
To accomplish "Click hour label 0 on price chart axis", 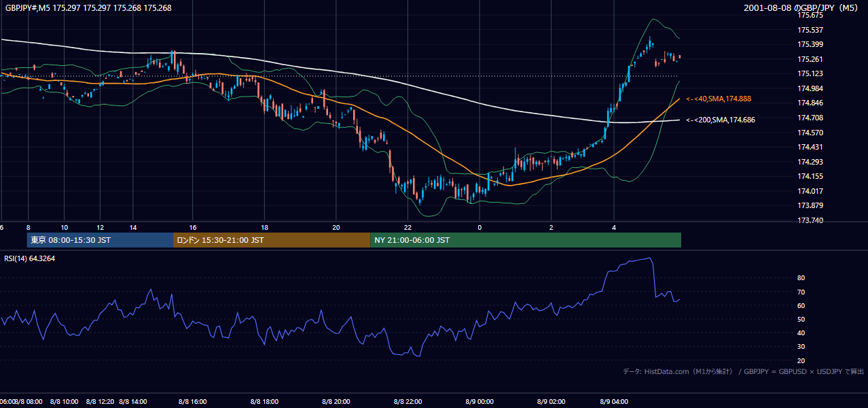I will pyautogui.click(x=480, y=227).
